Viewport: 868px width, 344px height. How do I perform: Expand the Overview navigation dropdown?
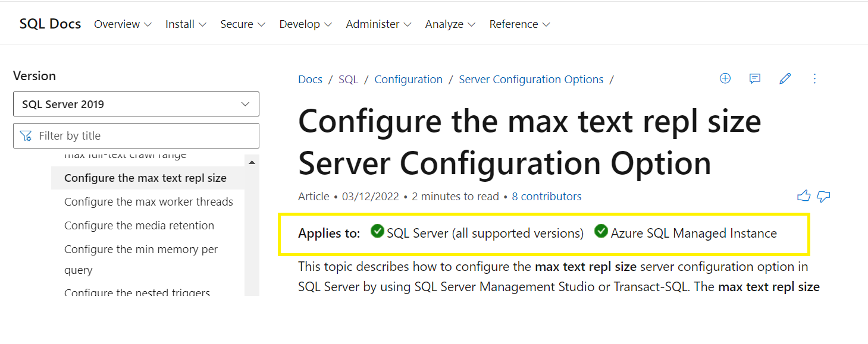tap(122, 24)
